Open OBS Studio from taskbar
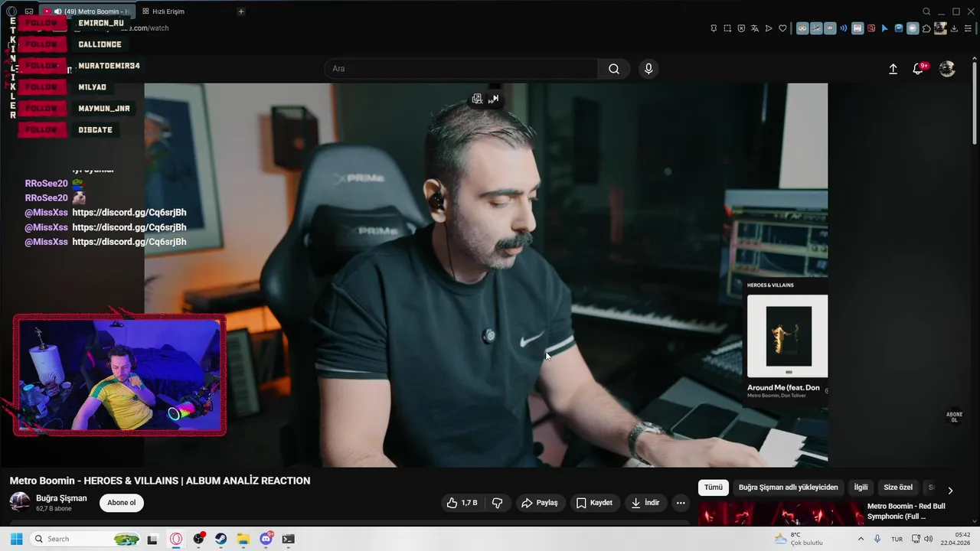Image resolution: width=980 pixels, height=551 pixels. pos(199,539)
